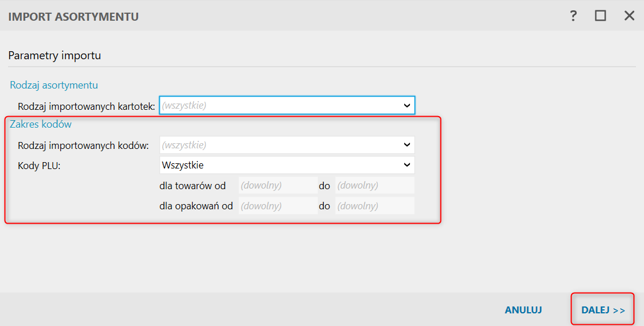
Task: Focus the 'dla opakowań od' starting field
Action: pyautogui.click(x=278, y=206)
